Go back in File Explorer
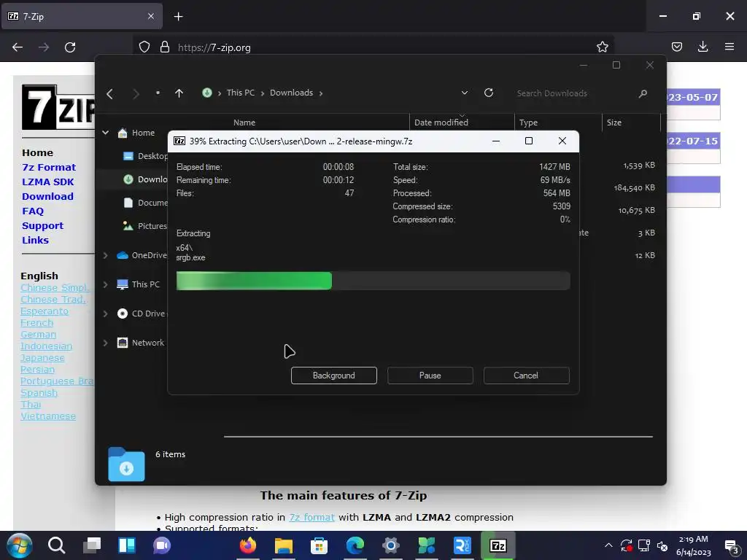 pyautogui.click(x=110, y=93)
